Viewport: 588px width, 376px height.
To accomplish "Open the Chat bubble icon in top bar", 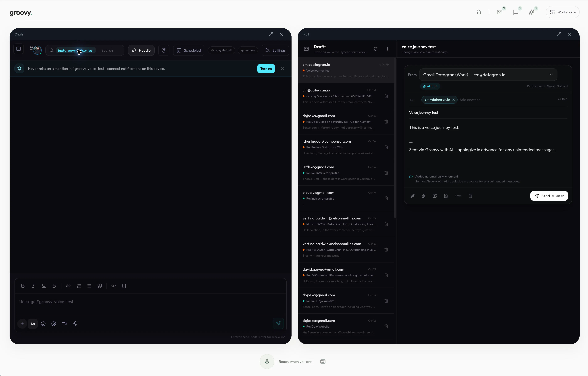I will coord(516,12).
